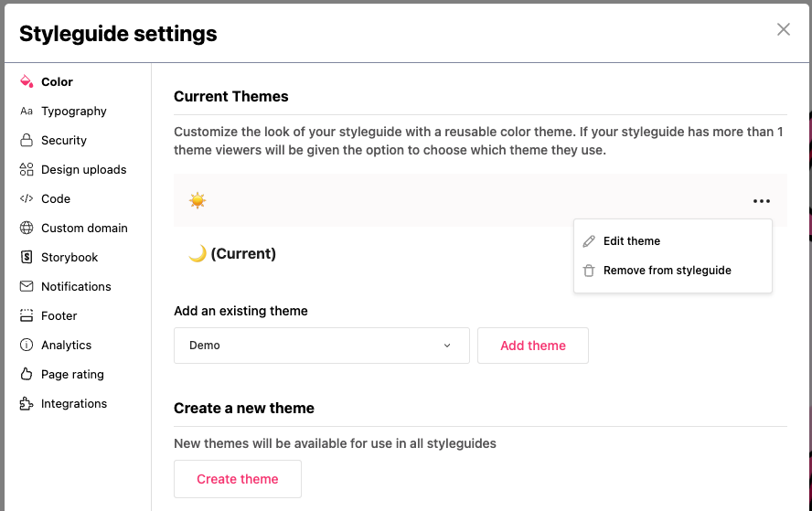This screenshot has width=812, height=511.
Task: Open Security settings lock icon
Action: (x=27, y=140)
